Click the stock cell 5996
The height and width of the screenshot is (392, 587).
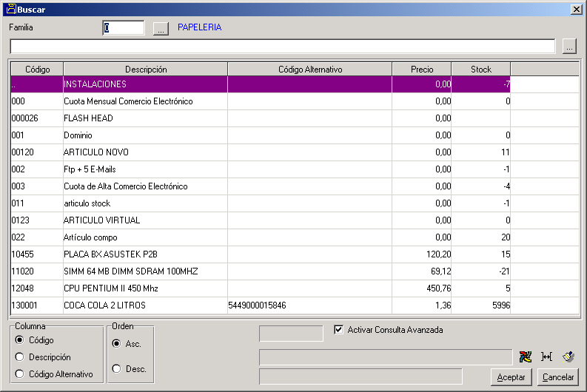pos(481,305)
